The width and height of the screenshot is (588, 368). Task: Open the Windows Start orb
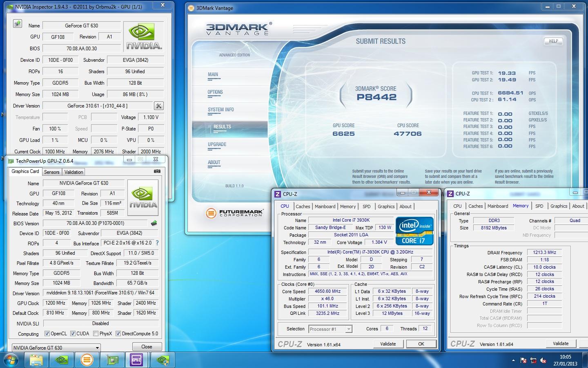coord(11,360)
